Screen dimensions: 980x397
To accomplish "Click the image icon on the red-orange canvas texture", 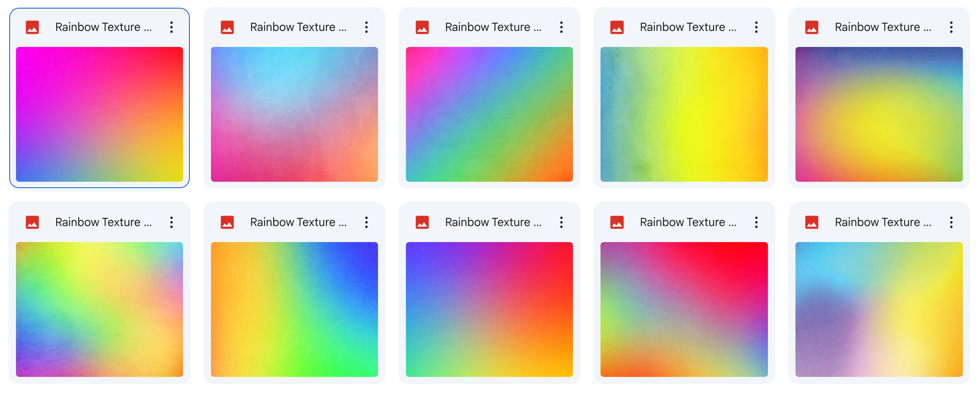I will 423,222.
